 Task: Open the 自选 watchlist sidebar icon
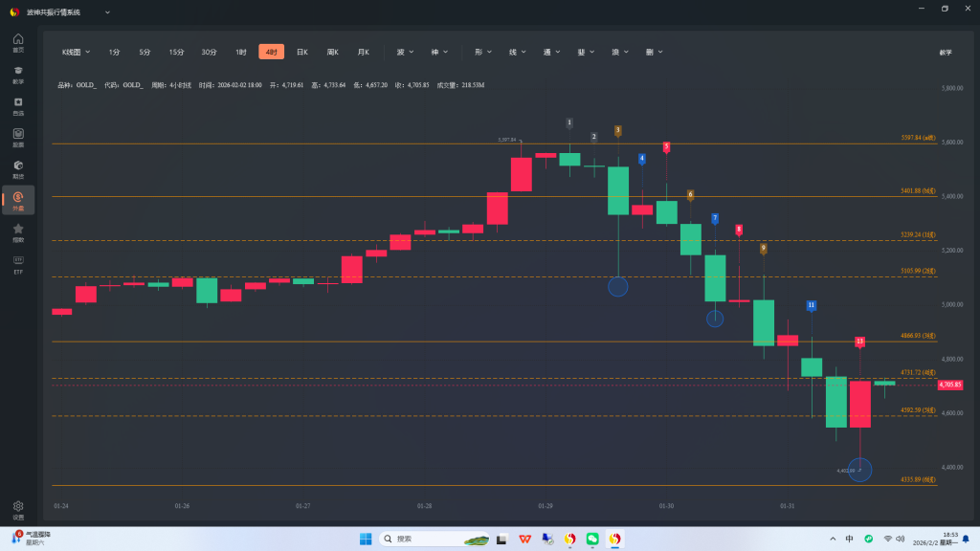(18, 104)
